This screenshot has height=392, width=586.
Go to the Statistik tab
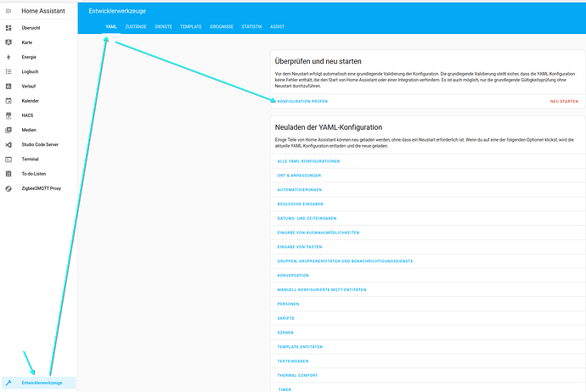pyautogui.click(x=251, y=26)
